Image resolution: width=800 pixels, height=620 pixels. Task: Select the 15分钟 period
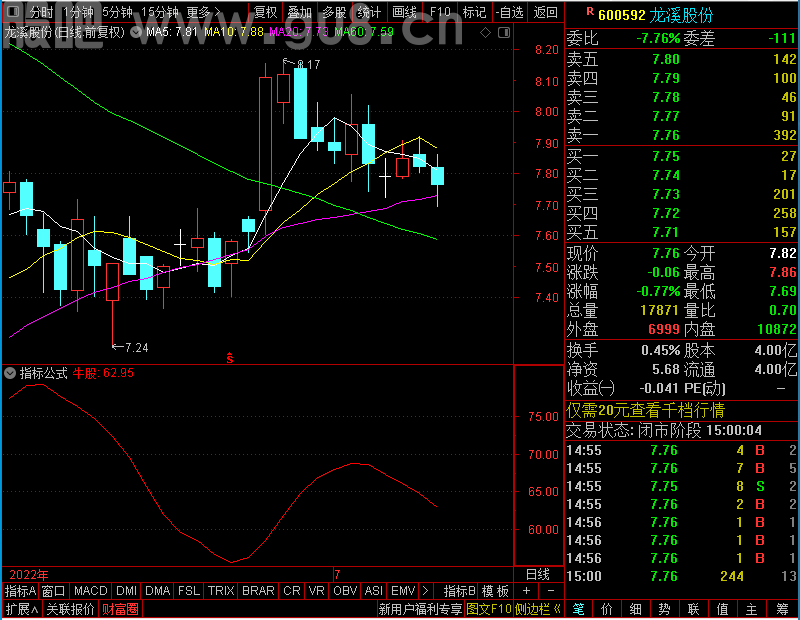point(160,12)
